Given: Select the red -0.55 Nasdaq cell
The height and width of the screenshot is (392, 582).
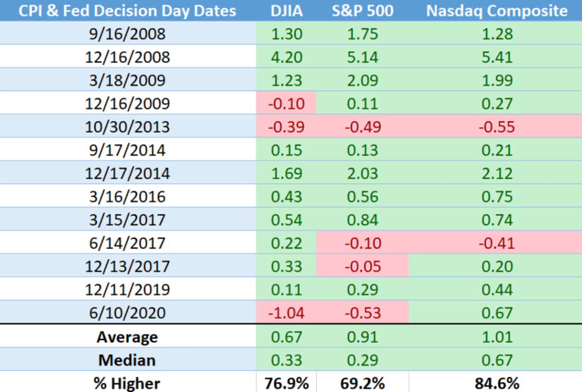Looking at the screenshot, I should [498, 127].
